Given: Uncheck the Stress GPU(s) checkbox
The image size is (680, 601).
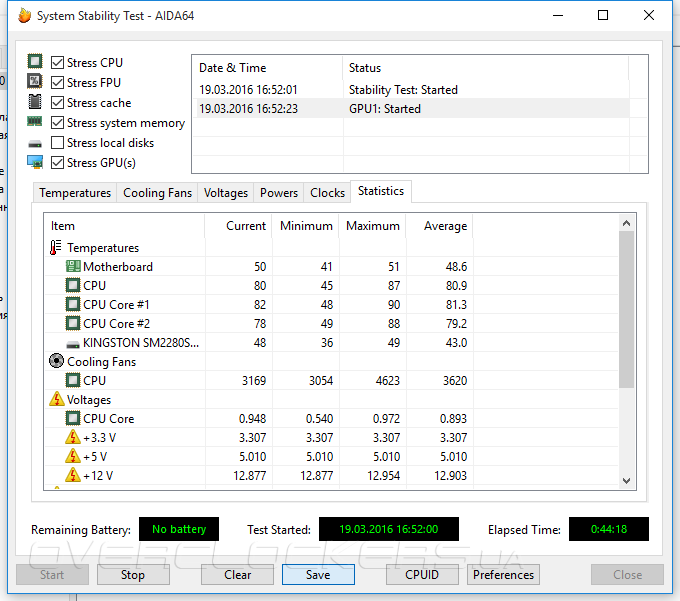Looking at the screenshot, I should point(57,163).
